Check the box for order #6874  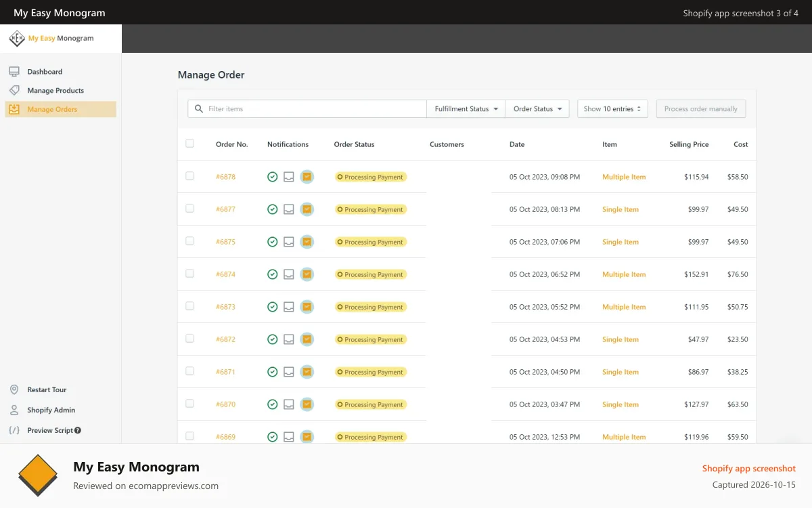(189, 273)
